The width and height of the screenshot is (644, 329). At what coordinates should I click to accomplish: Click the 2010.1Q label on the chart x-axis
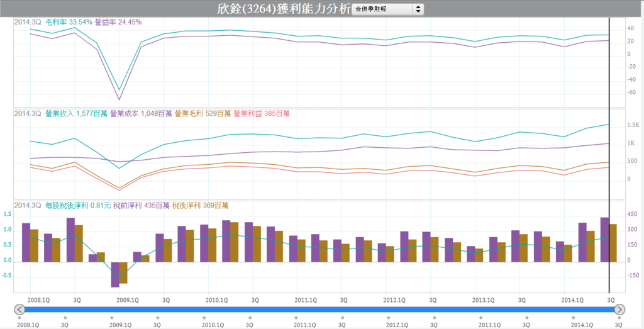point(216,300)
